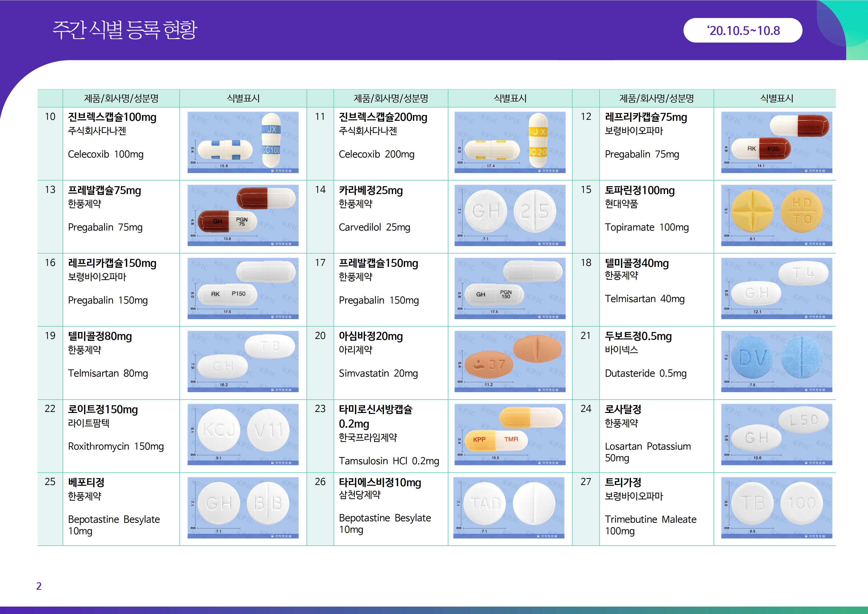868x614 pixels.
Task: Click the 두보트정0.5mg blue DV tablet image
Action: click(x=776, y=361)
